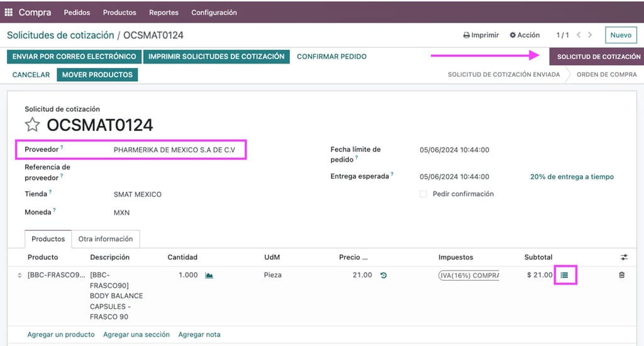The width and height of the screenshot is (644, 346).
Task: Click the Proveedor field PHARMERIKA DE MEXICO
Action: [x=174, y=150]
